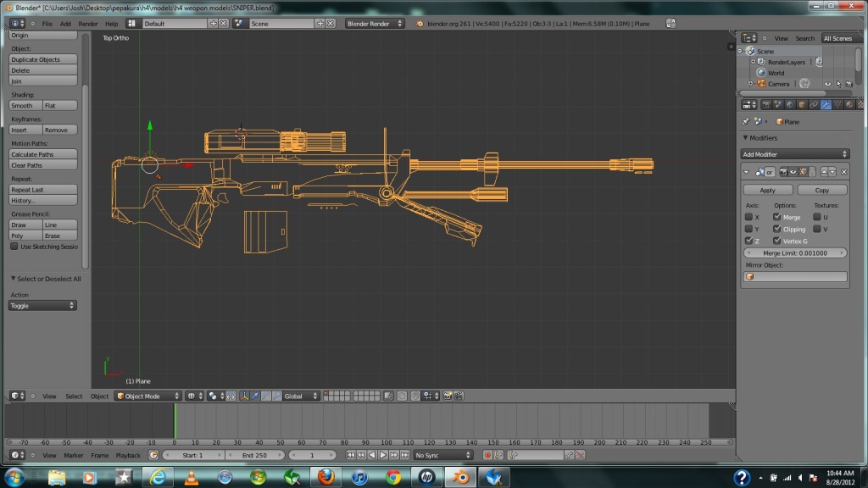Toggle modifier viewport visibility eye icon

point(793,172)
